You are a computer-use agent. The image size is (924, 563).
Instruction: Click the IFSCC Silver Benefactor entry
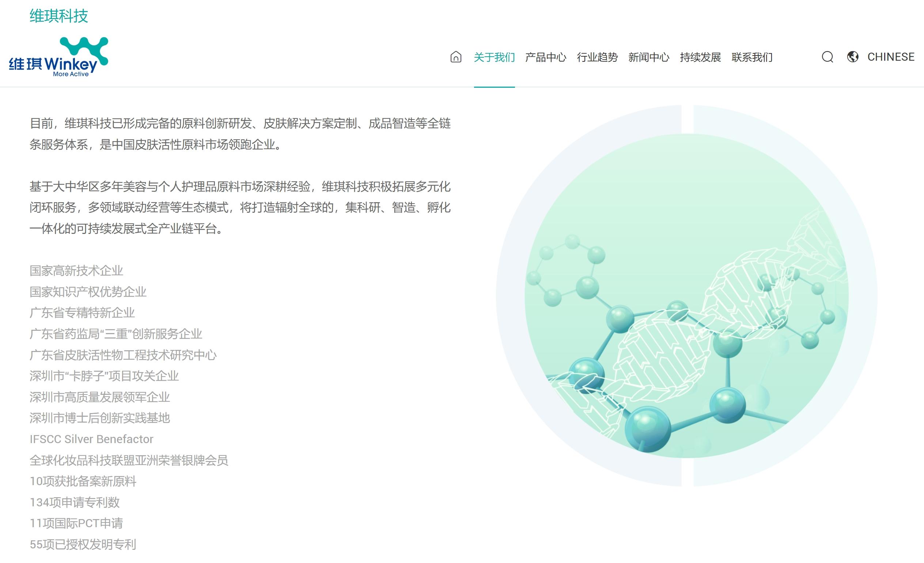point(91,439)
